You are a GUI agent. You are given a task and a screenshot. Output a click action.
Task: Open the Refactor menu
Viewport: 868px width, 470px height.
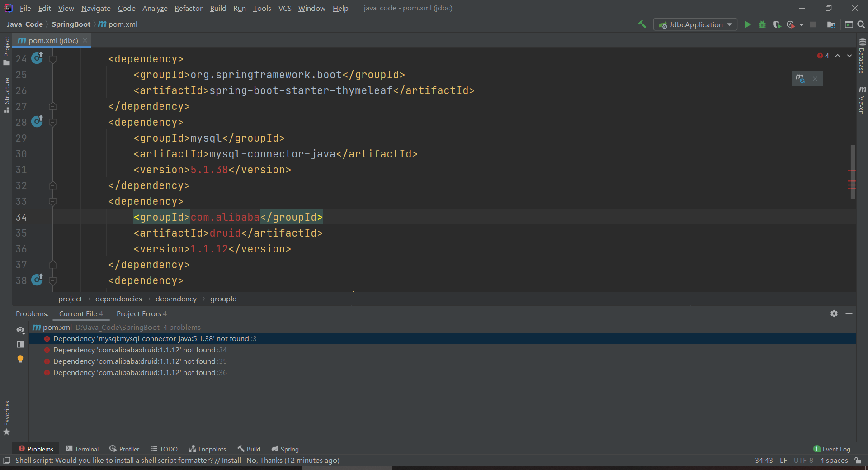188,8
